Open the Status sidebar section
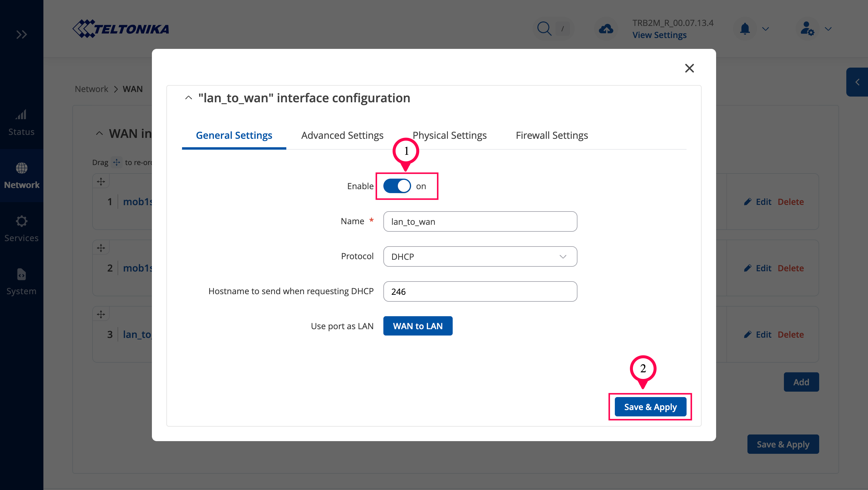Screen dimensions: 868x490 22,122
